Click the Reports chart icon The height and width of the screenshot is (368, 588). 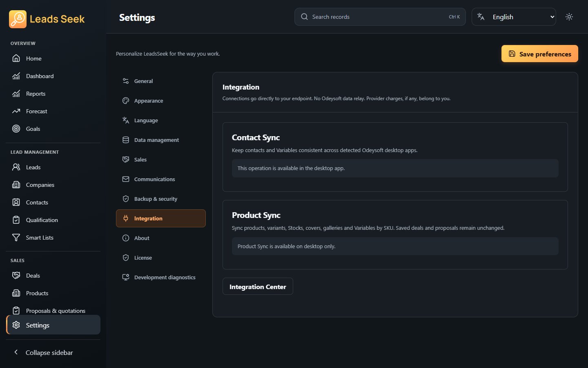point(16,94)
